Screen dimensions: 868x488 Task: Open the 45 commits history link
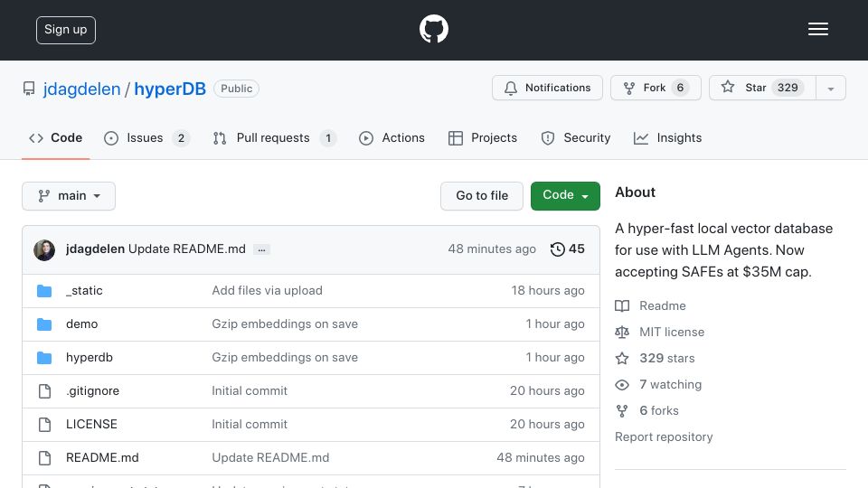(568, 249)
